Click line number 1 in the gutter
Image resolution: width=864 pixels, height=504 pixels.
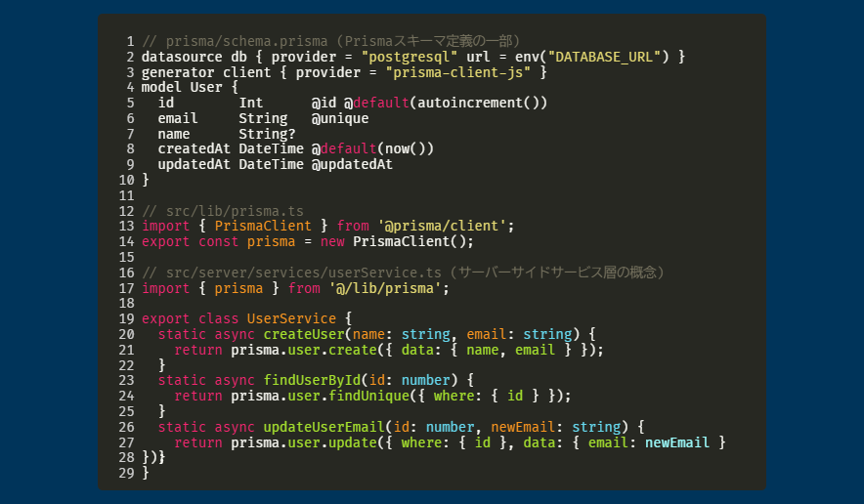pos(130,42)
